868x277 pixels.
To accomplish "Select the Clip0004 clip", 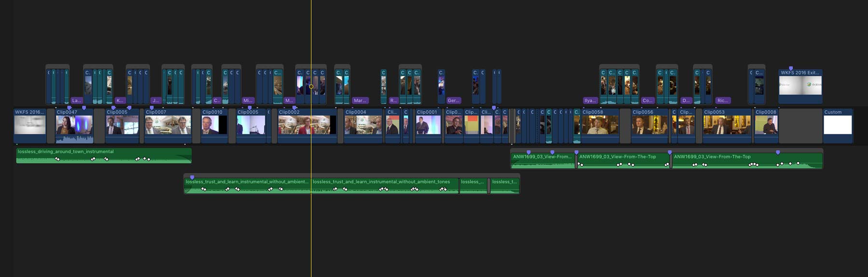I will click(363, 126).
